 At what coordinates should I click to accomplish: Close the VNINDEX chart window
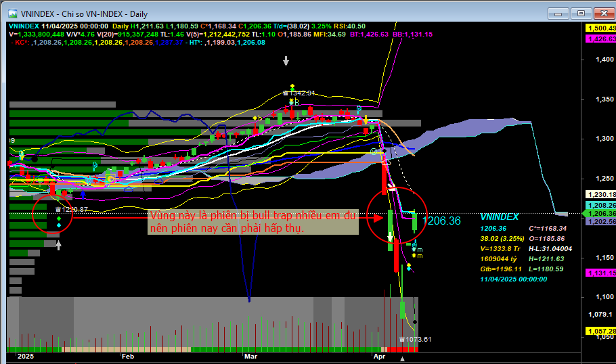604,14
